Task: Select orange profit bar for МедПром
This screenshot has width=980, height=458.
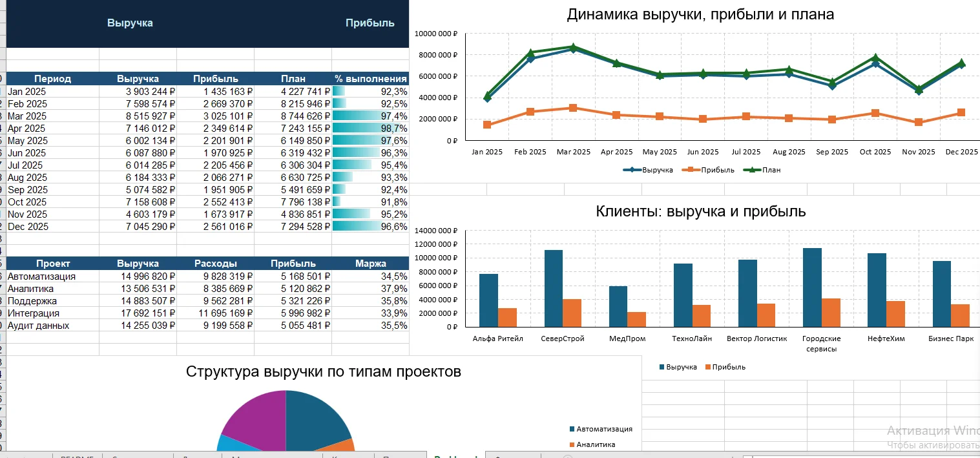Action: pyautogui.click(x=636, y=319)
